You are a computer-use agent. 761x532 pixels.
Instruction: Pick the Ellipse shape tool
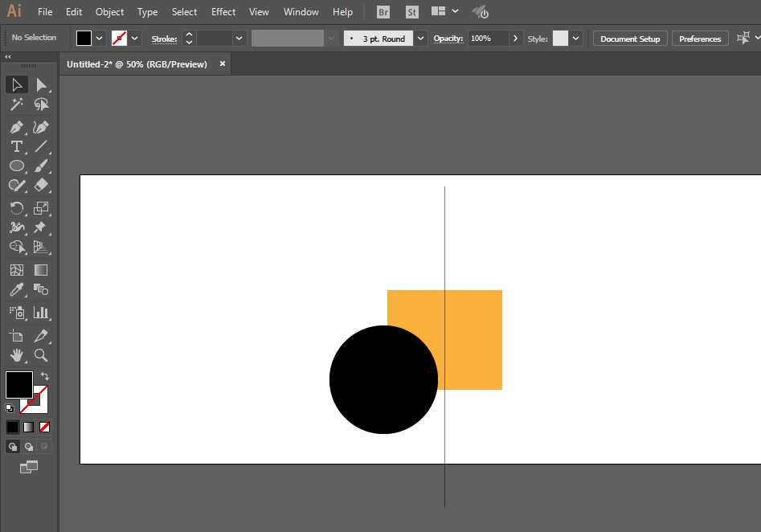16,166
